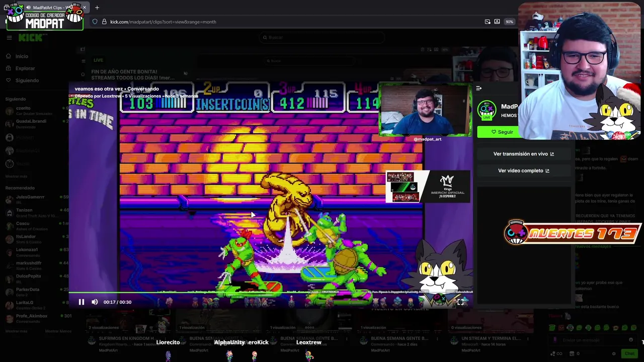This screenshot has width=644, height=362.
Task: Unmute the background stream speaker icon
Action: [186, 73]
